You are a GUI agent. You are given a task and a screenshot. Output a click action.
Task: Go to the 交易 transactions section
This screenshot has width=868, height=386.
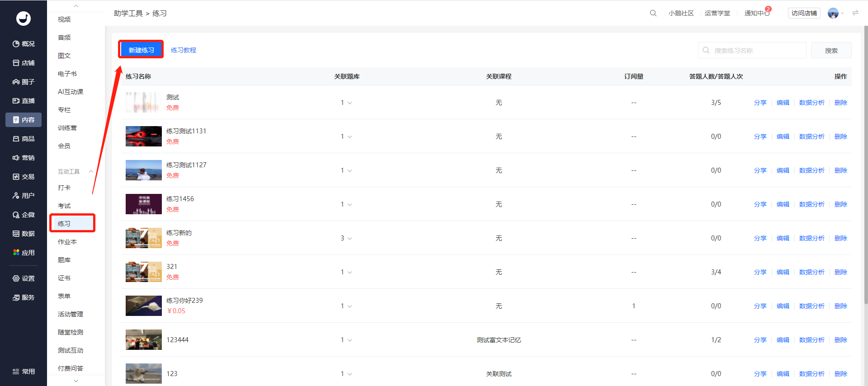(24, 177)
